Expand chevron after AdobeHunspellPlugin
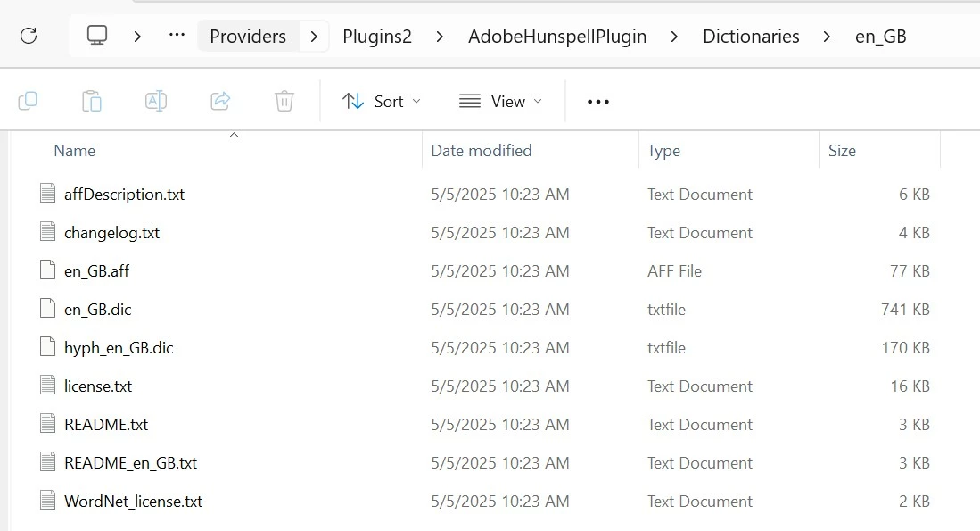The height and width of the screenshot is (531, 980). point(674,37)
